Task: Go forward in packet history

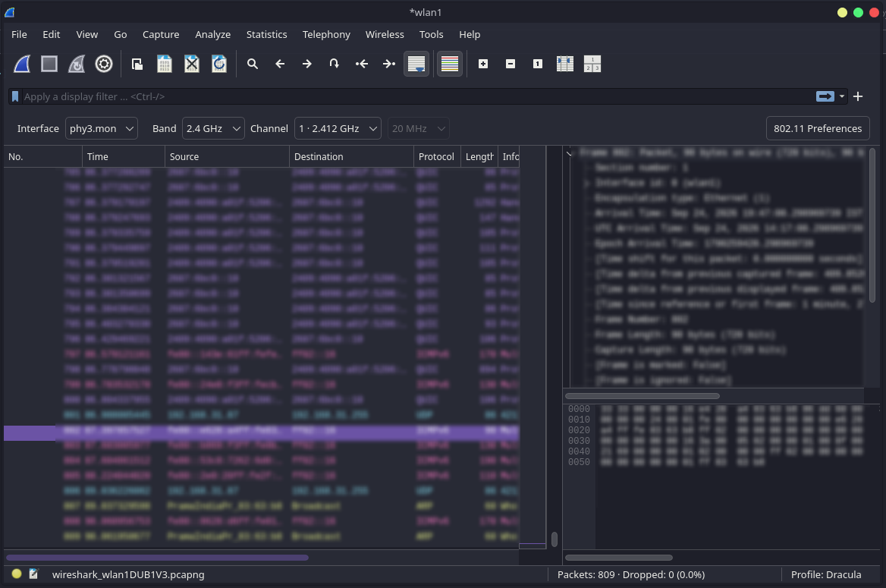Action: point(306,64)
